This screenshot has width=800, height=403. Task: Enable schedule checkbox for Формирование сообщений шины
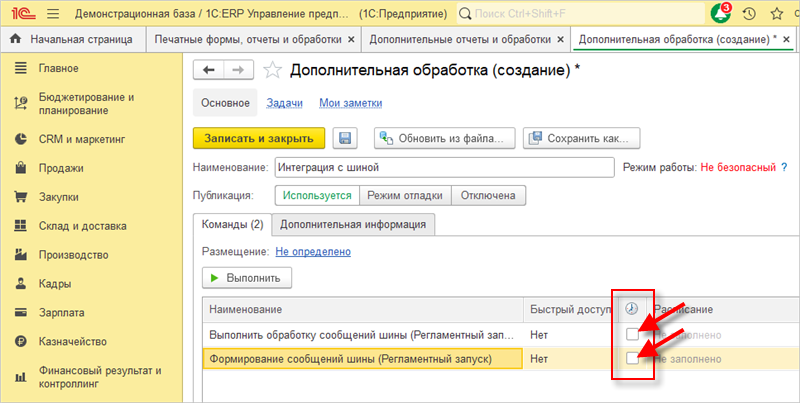pyautogui.click(x=630, y=357)
